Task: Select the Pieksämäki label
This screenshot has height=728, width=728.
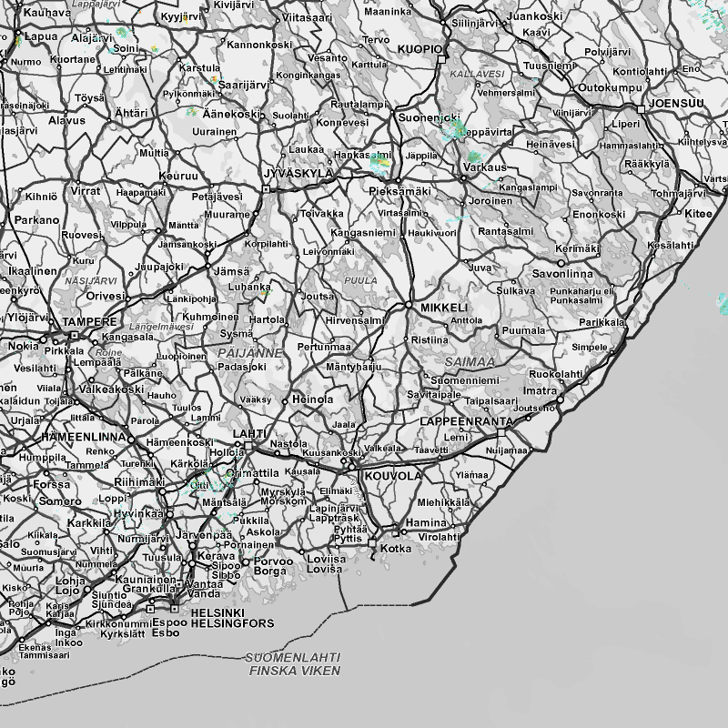Action: pyautogui.click(x=399, y=191)
